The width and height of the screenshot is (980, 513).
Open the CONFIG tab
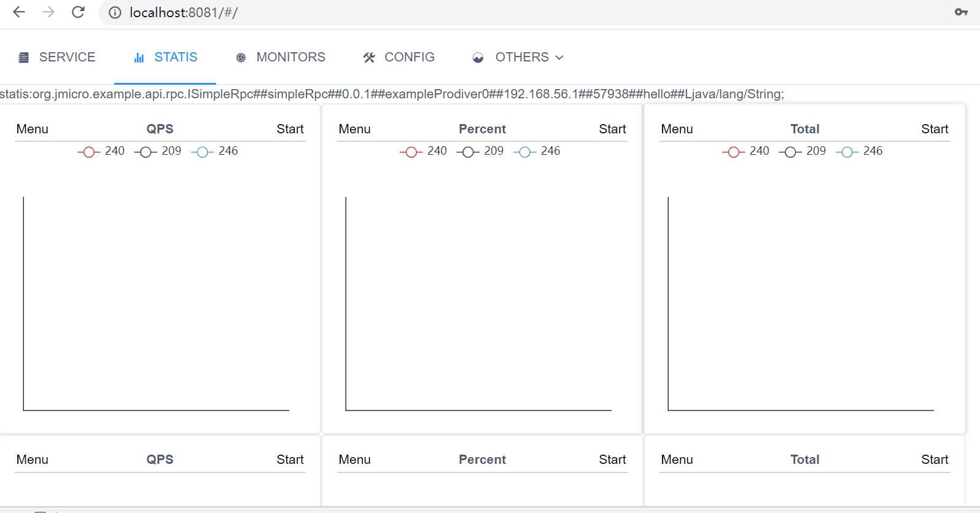(x=399, y=57)
